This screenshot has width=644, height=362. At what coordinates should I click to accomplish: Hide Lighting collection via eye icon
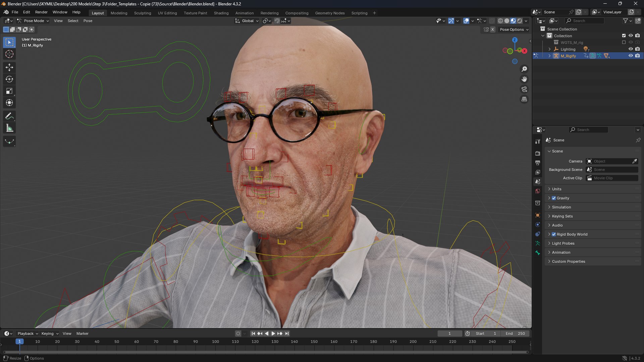tap(631, 49)
